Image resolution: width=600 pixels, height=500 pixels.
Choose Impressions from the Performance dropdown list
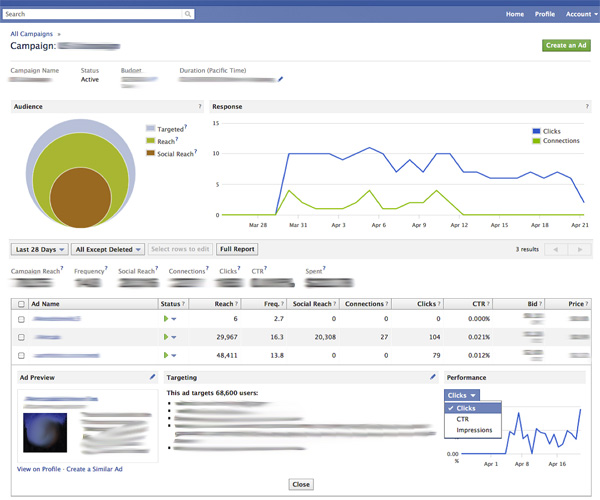pos(473,430)
